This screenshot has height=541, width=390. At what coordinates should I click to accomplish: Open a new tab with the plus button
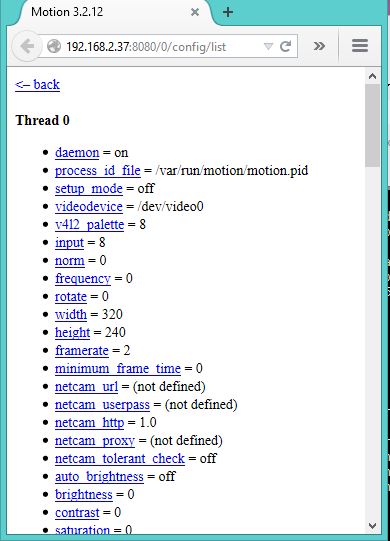pyautogui.click(x=228, y=12)
